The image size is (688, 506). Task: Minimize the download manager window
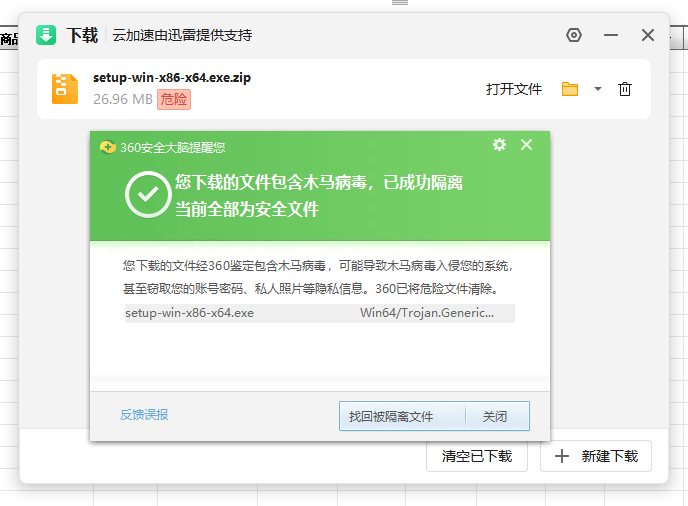(611, 35)
